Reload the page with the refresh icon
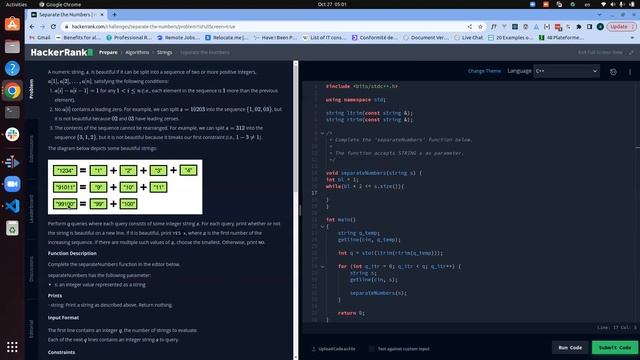640x360 pixels. [x=53, y=27]
